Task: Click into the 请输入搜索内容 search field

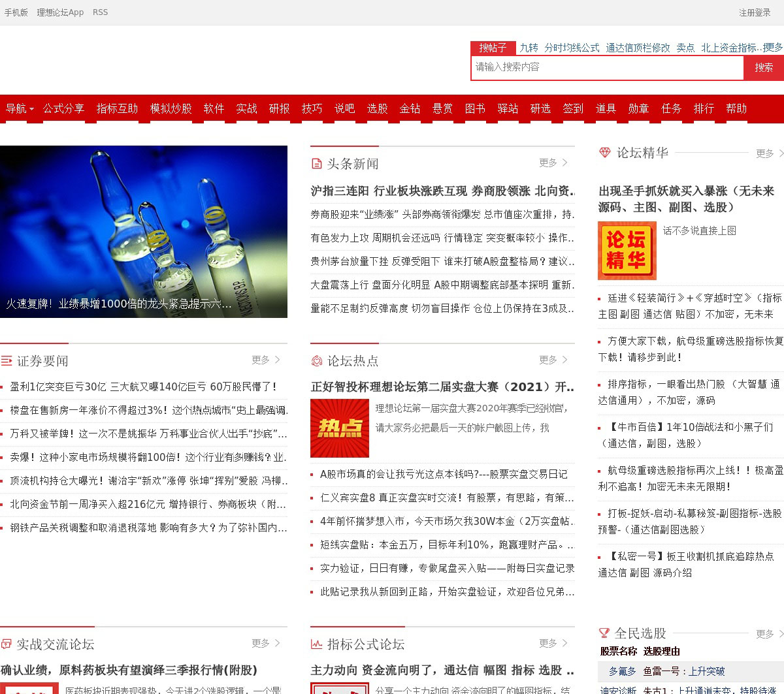Action: [x=608, y=67]
